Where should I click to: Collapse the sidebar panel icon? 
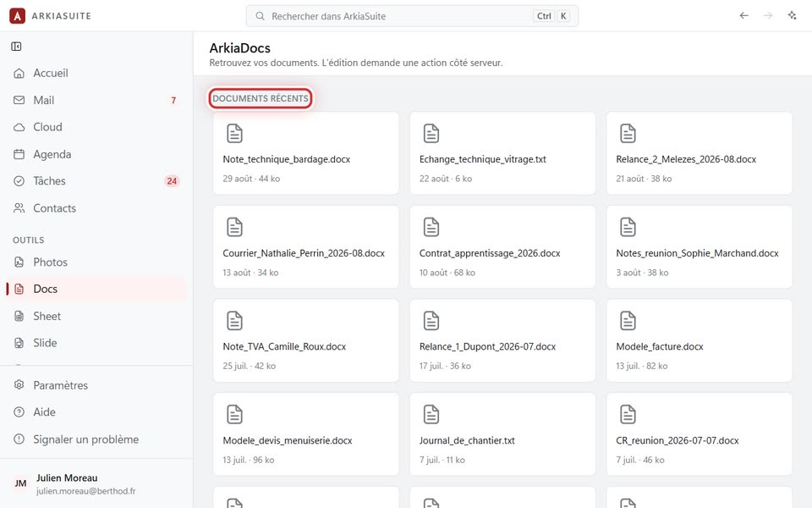[17, 47]
